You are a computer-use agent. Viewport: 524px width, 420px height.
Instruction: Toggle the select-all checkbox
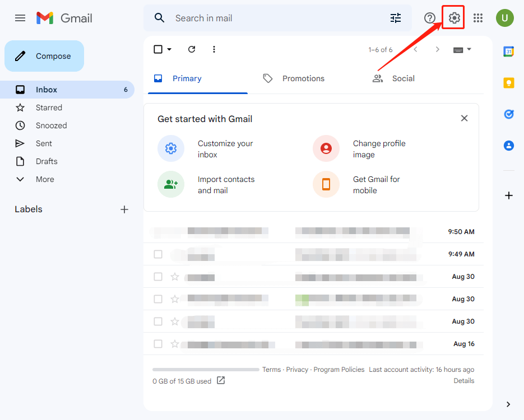pos(158,49)
